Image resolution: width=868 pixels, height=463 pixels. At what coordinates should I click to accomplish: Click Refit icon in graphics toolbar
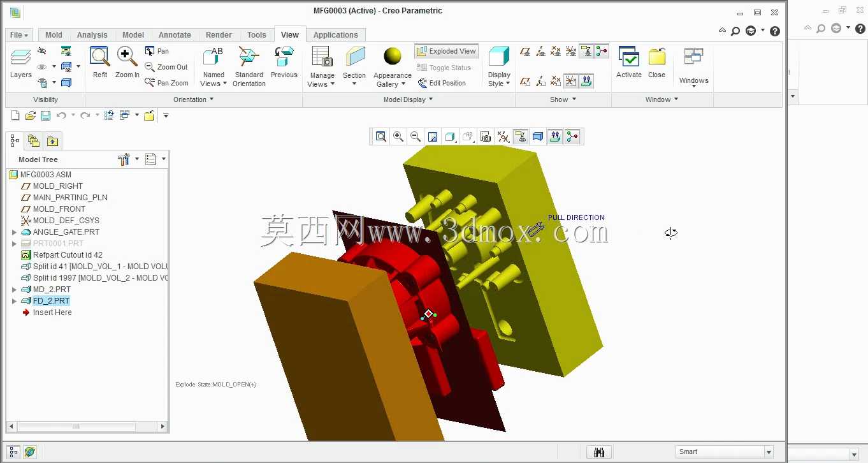[381, 136]
